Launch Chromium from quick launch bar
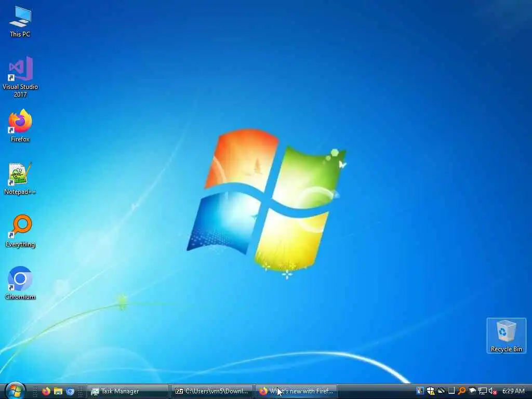Screen dimensions: 532x399 (x=70, y=391)
